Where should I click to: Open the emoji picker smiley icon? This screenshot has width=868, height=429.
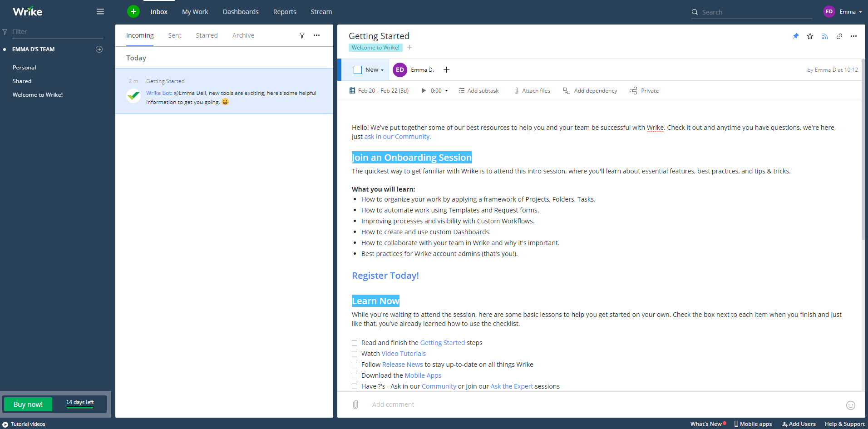(x=851, y=405)
